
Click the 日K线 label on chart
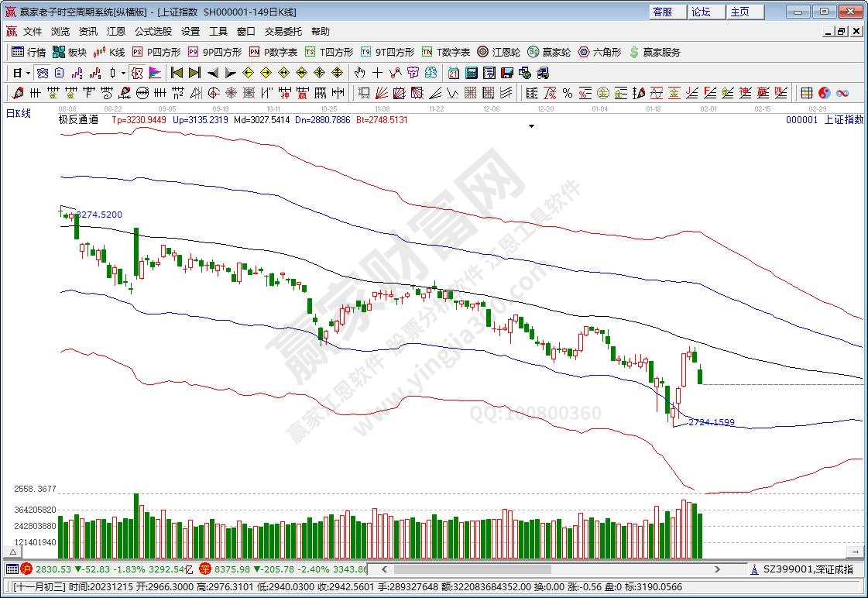pyautogui.click(x=19, y=114)
